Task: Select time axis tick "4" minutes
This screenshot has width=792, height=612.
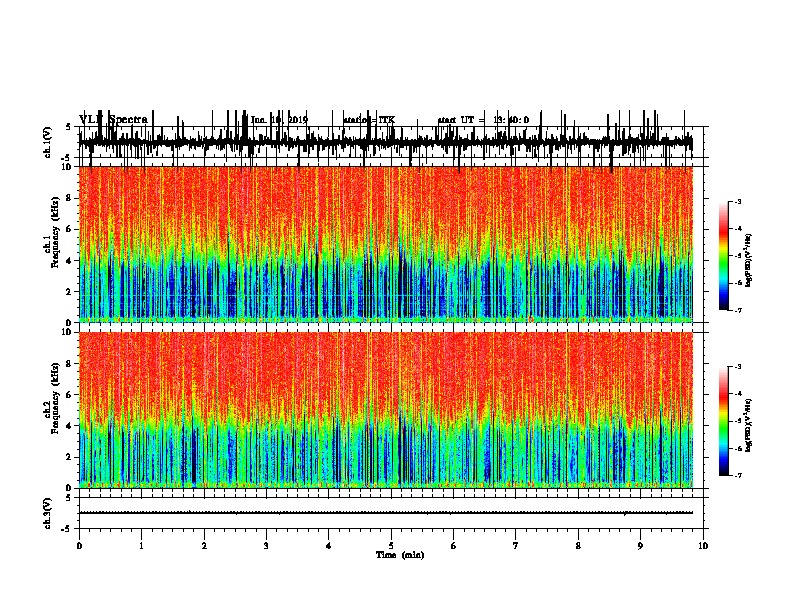Action: (329, 546)
